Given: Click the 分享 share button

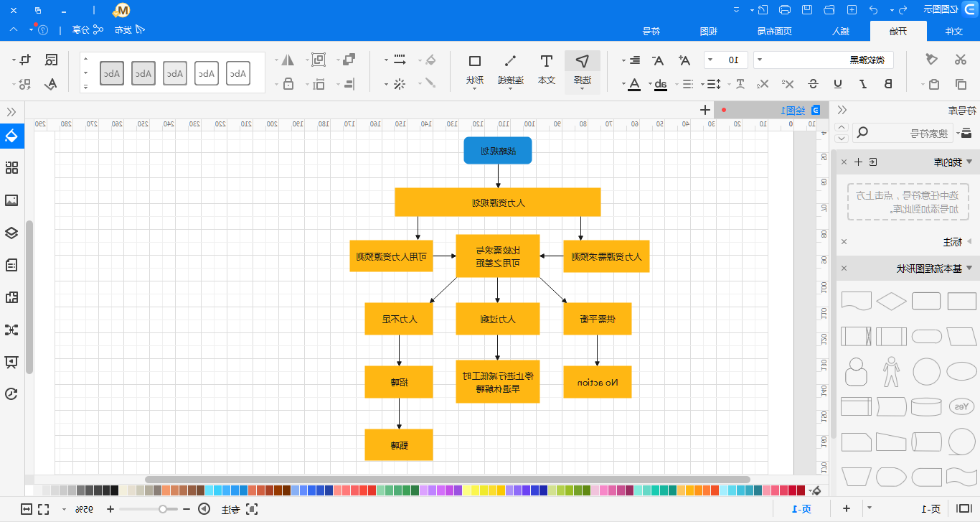Looking at the screenshot, I should click(x=88, y=30).
